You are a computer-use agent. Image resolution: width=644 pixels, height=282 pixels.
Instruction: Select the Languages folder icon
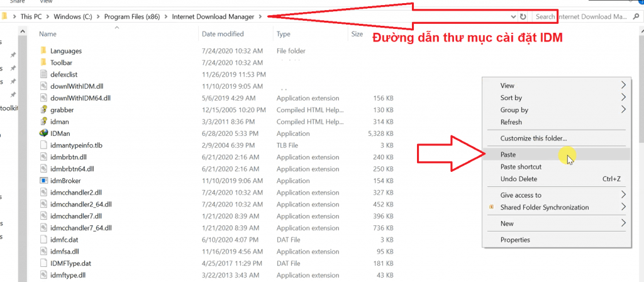(x=43, y=50)
